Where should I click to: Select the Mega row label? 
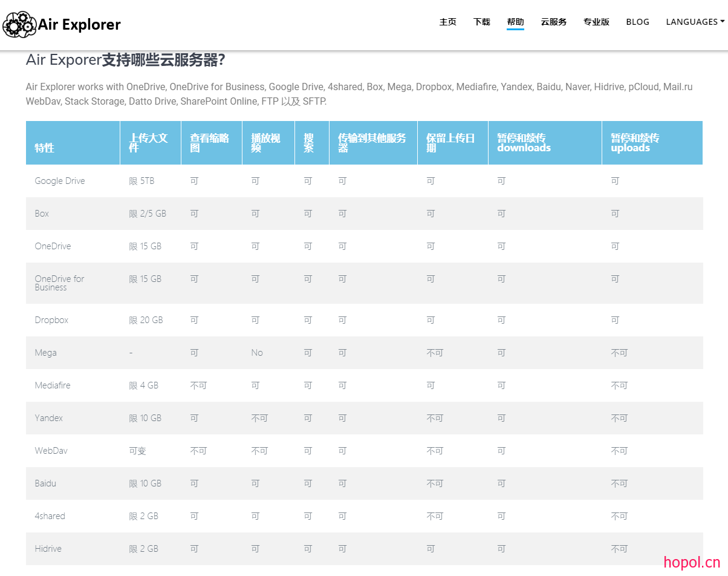pyautogui.click(x=45, y=353)
